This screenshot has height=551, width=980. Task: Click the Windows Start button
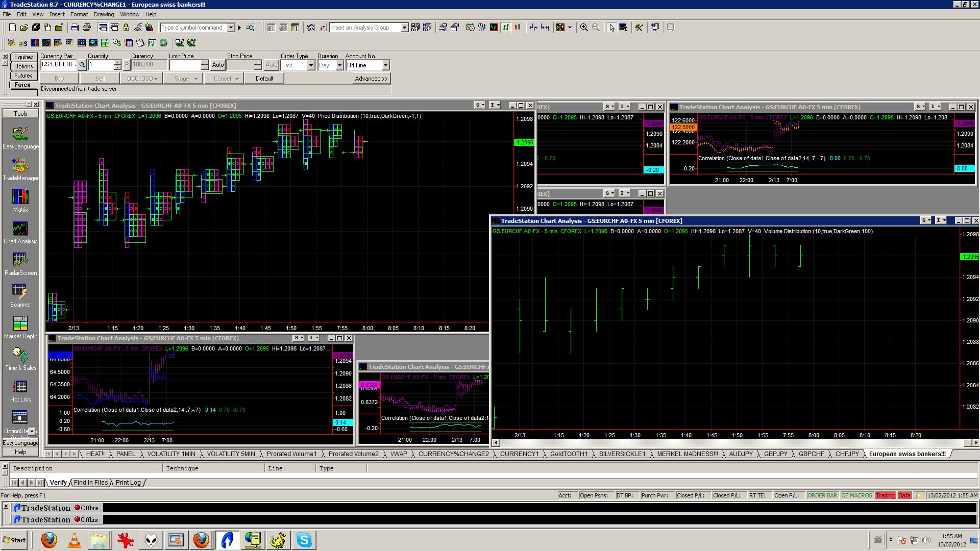[14, 540]
